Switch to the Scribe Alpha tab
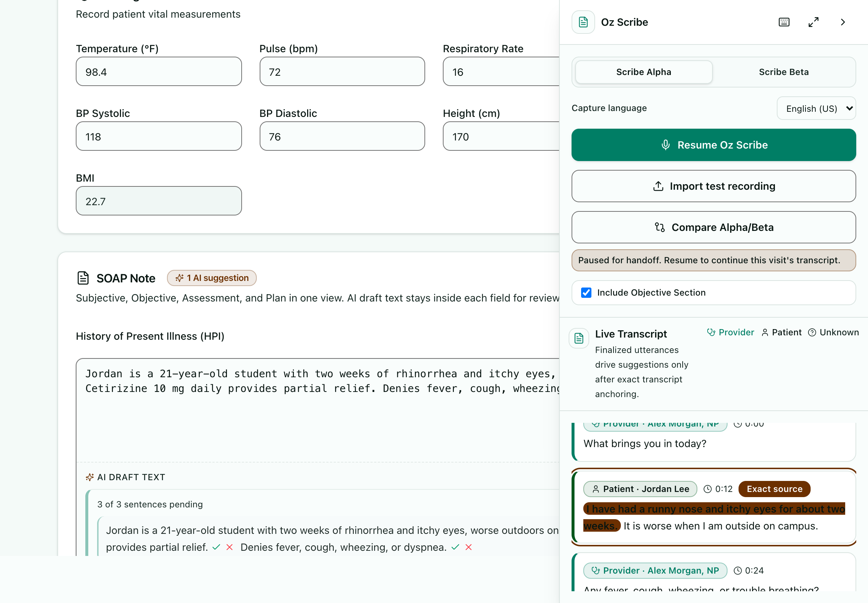The height and width of the screenshot is (603, 868). [644, 72]
